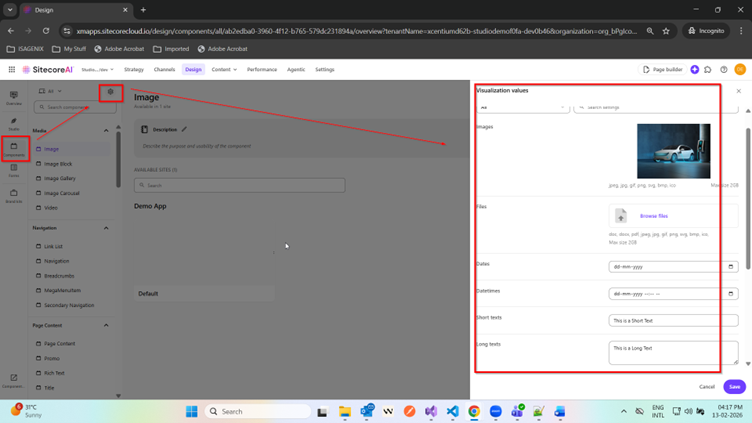This screenshot has width=752, height=423.
Task: Open the browser zoom magnifier icon
Action: [x=650, y=31]
